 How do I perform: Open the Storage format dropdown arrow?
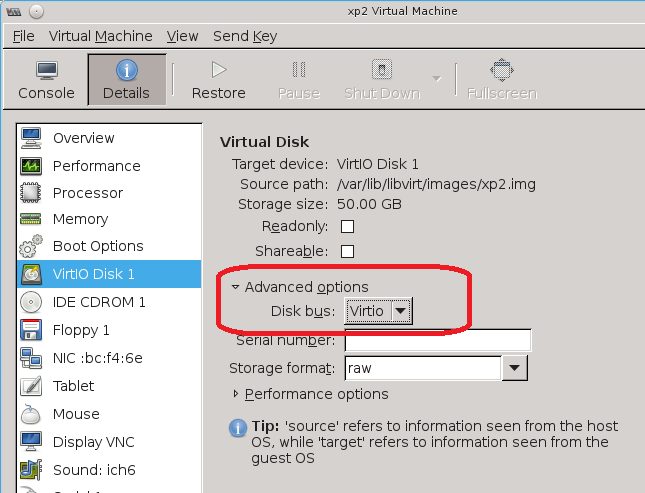pyautogui.click(x=513, y=368)
